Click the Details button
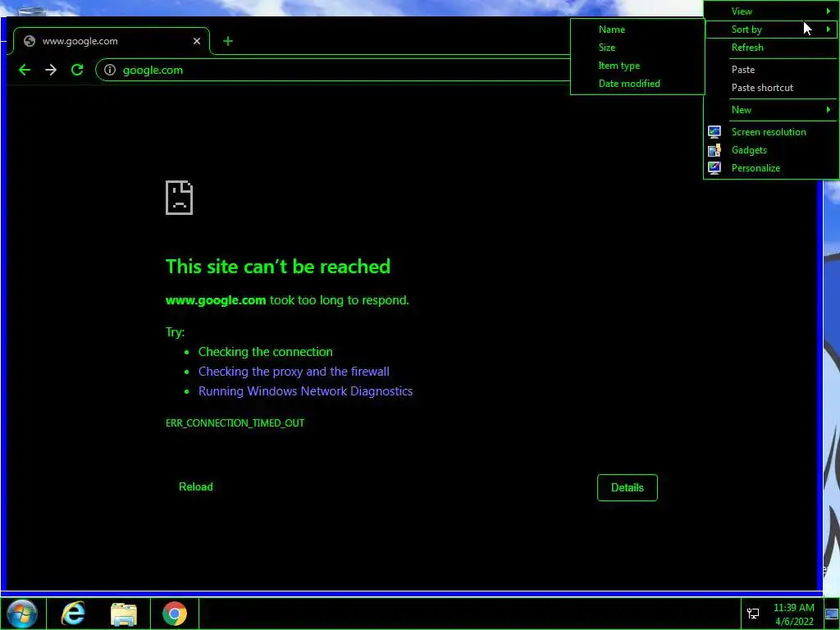 (628, 487)
